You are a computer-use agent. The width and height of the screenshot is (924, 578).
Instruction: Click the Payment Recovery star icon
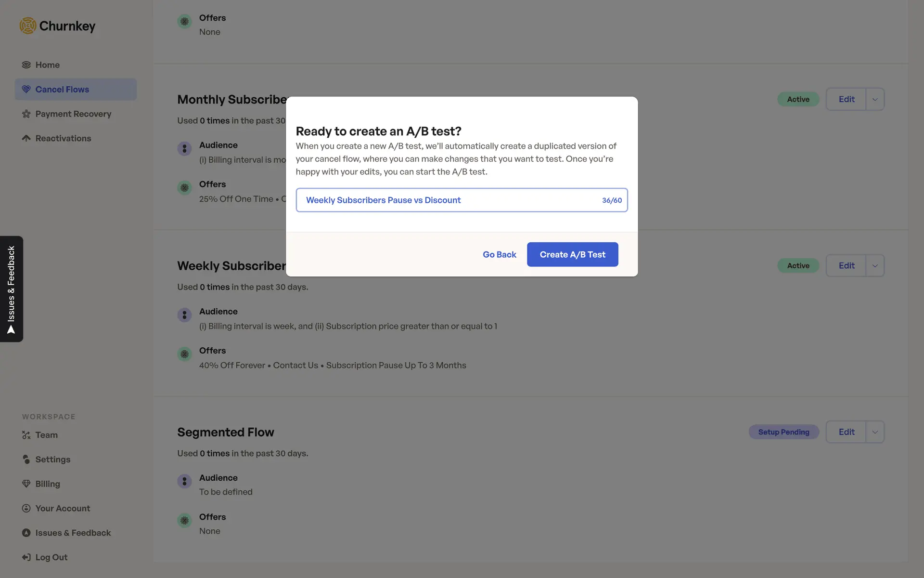coord(26,114)
